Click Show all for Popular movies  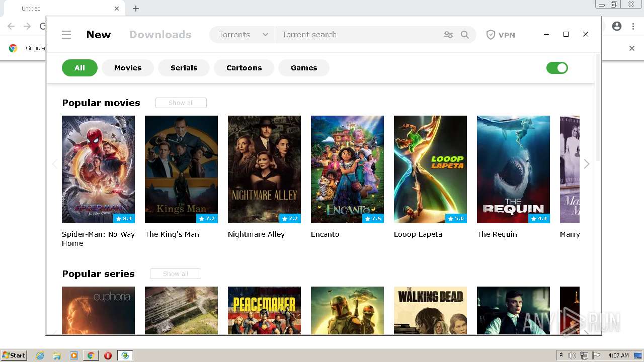[x=181, y=103]
